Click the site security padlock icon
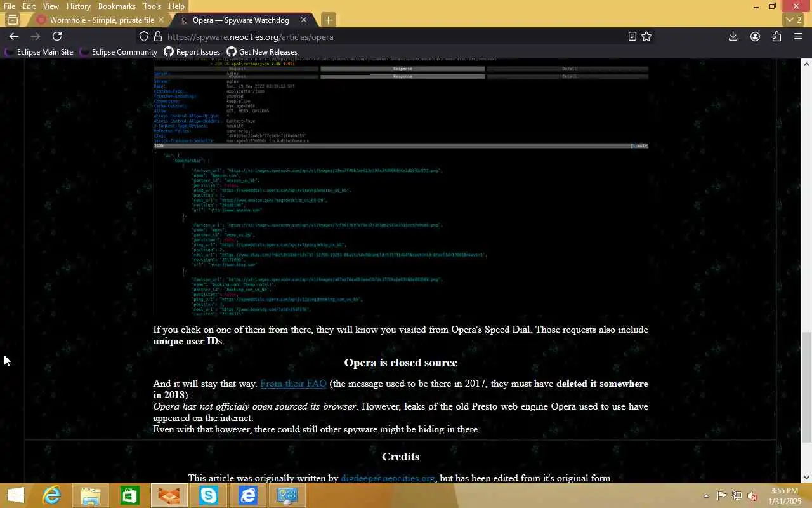This screenshot has height=508, width=812. click(x=158, y=37)
